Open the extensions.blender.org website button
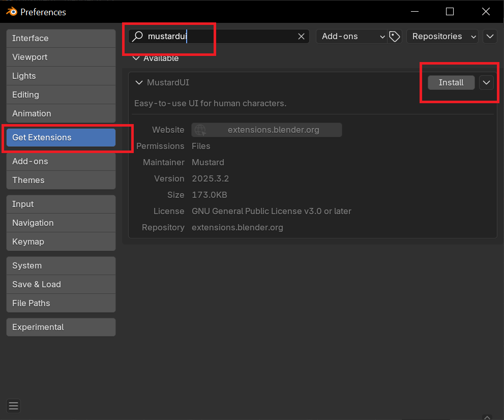504x420 pixels. click(267, 130)
